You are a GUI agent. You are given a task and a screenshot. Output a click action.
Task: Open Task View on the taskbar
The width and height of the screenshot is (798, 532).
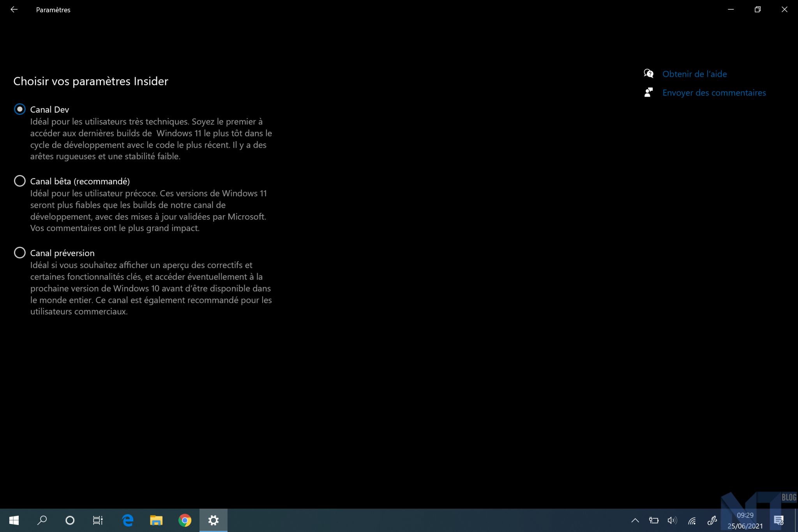[x=98, y=520]
